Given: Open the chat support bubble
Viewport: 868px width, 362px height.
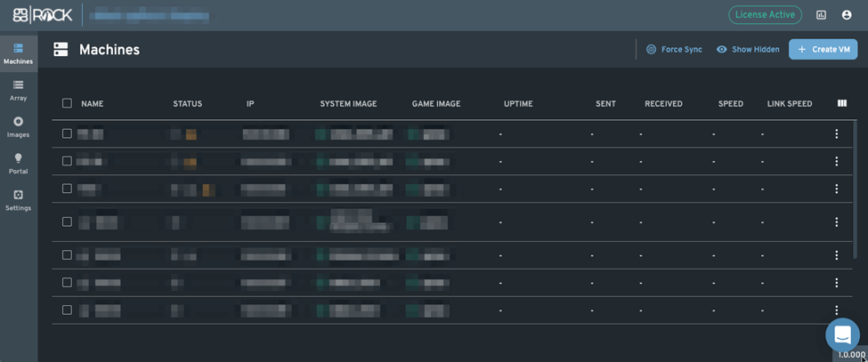Looking at the screenshot, I should point(841,335).
